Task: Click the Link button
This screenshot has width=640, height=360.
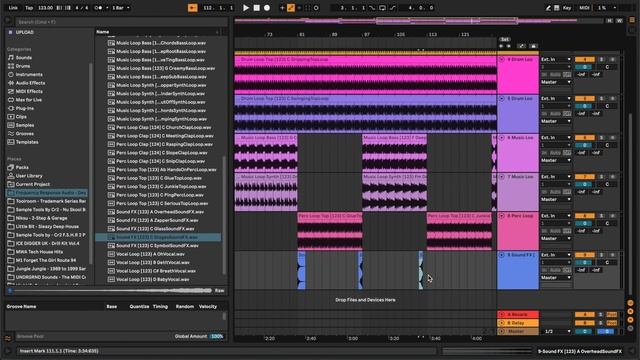Action: [13, 8]
